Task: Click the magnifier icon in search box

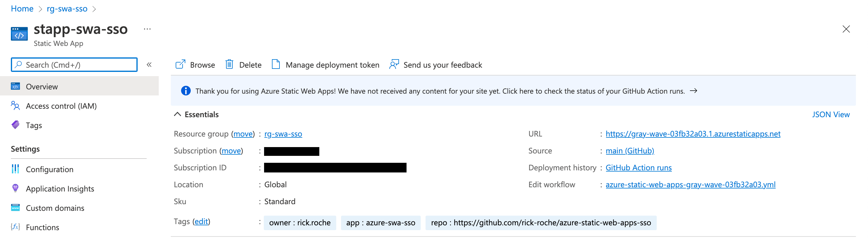Action: [x=18, y=64]
